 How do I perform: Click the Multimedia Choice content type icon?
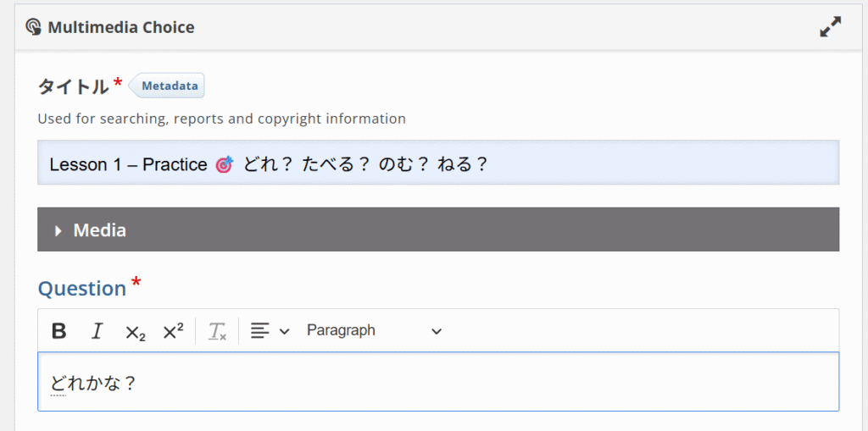tap(33, 27)
